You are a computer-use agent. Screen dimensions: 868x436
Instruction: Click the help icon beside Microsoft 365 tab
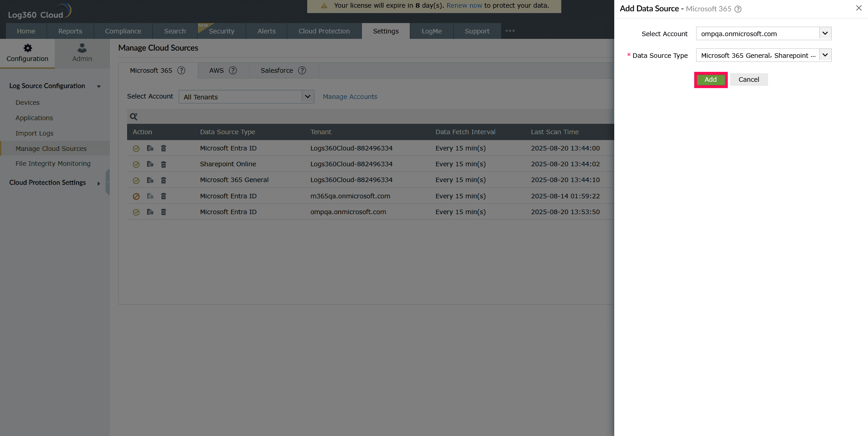(x=181, y=70)
